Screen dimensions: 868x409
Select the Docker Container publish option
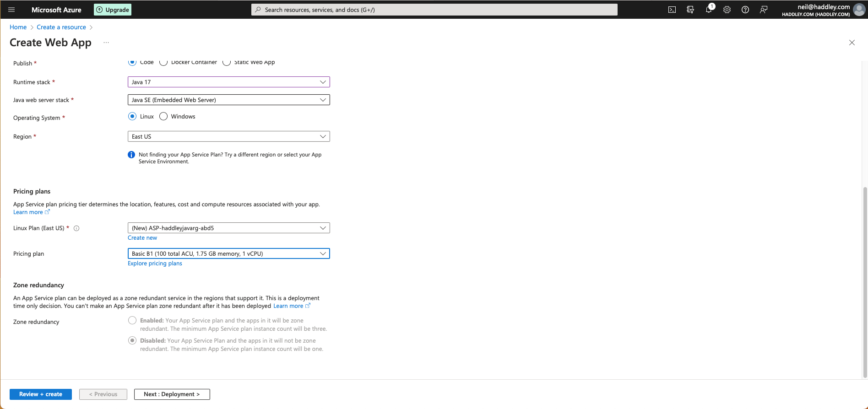click(163, 62)
